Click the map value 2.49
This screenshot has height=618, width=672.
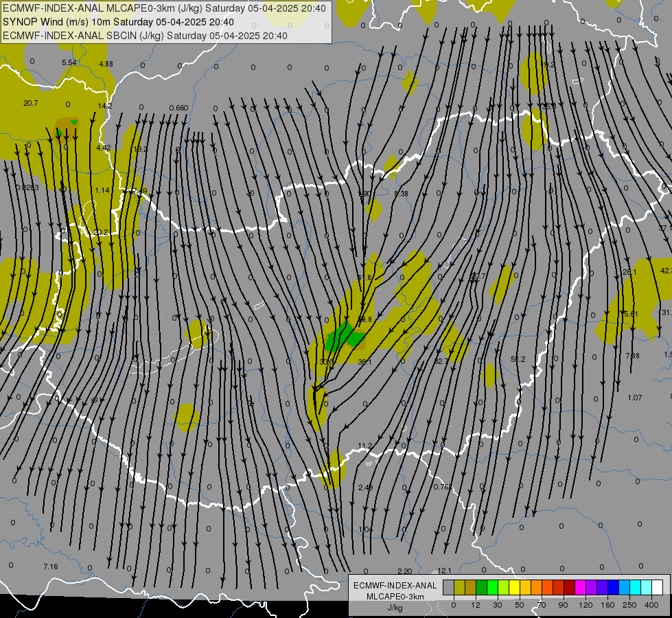tap(366, 488)
